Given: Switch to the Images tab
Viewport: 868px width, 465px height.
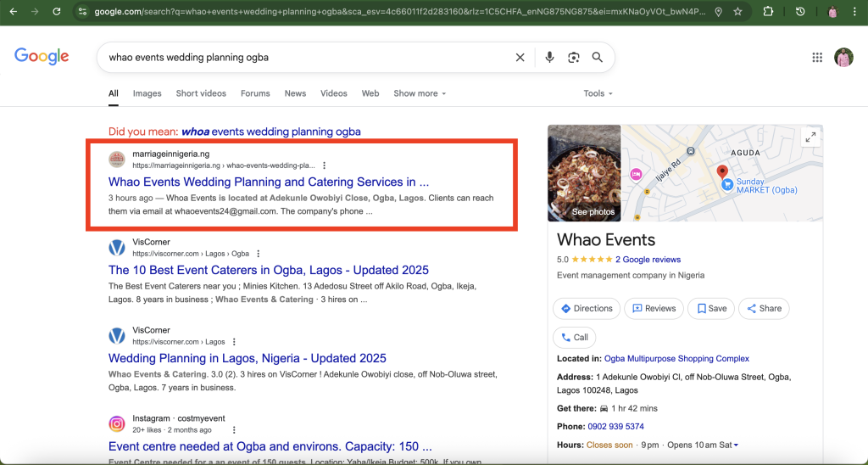Looking at the screenshot, I should coord(147,93).
